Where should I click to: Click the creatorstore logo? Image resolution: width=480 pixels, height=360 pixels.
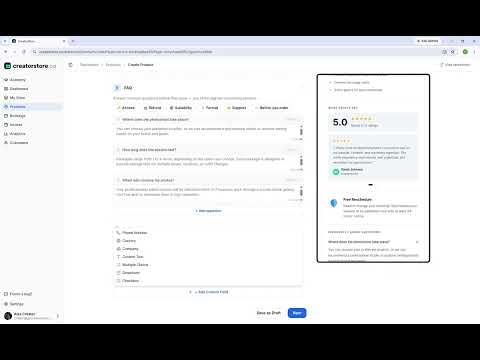pyautogui.click(x=30, y=66)
